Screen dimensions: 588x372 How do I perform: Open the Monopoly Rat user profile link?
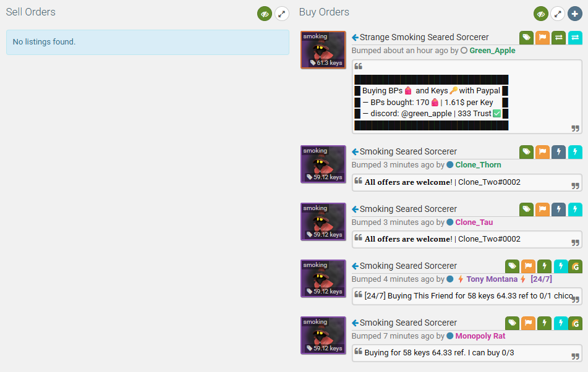[x=480, y=336]
